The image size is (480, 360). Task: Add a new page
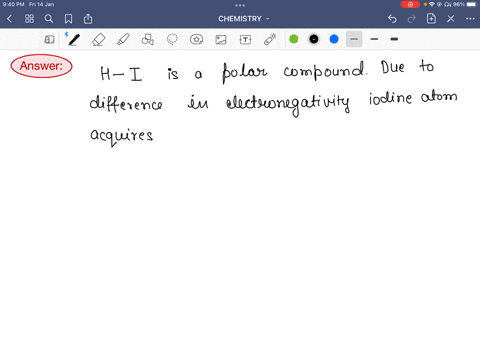(x=431, y=19)
